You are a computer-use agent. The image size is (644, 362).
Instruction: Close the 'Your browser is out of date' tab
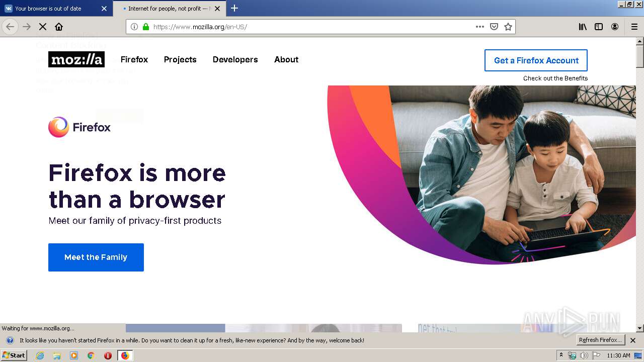[x=104, y=9]
